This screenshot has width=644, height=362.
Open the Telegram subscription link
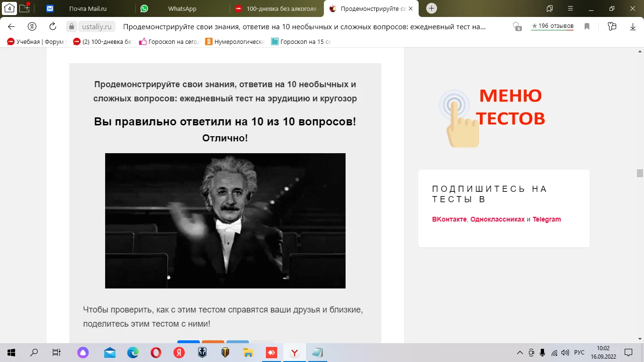click(x=547, y=219)
